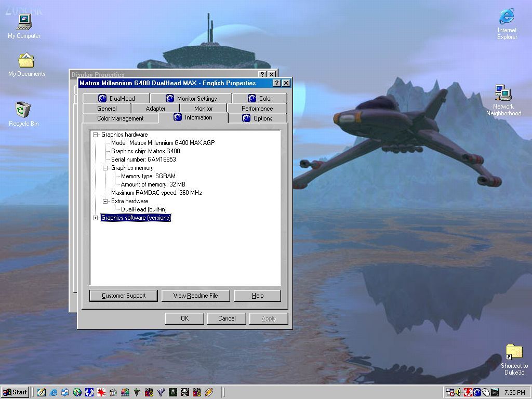Collapse the Graphics hardware tree node
The width and height of the screenshot is (532, 399).
(95, 135)
